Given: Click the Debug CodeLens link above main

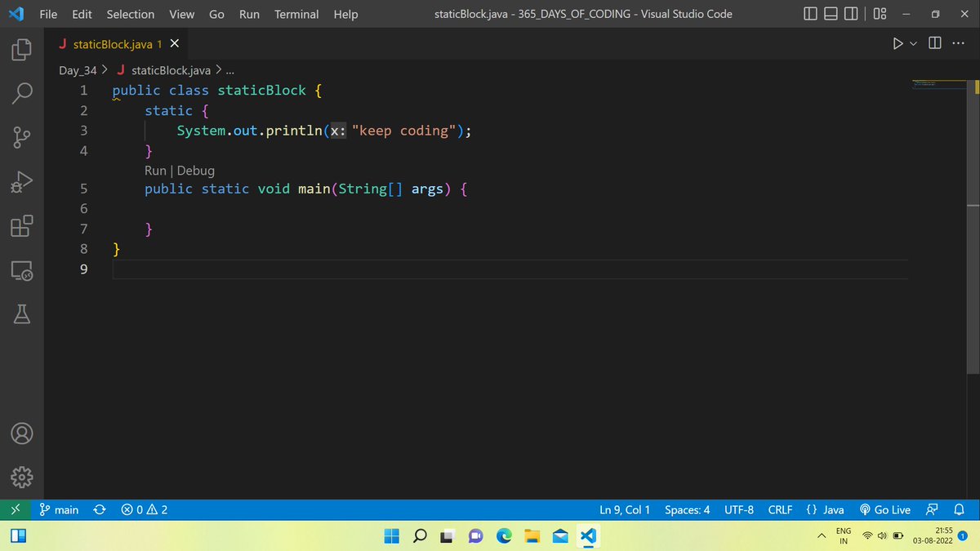Looking at the screenshot, I should [196, 171].
